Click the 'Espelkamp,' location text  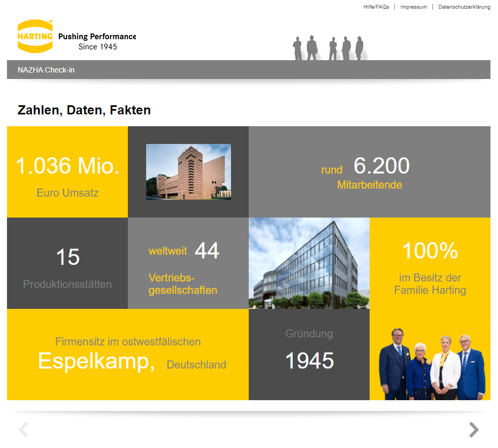[x=96, y=362]
